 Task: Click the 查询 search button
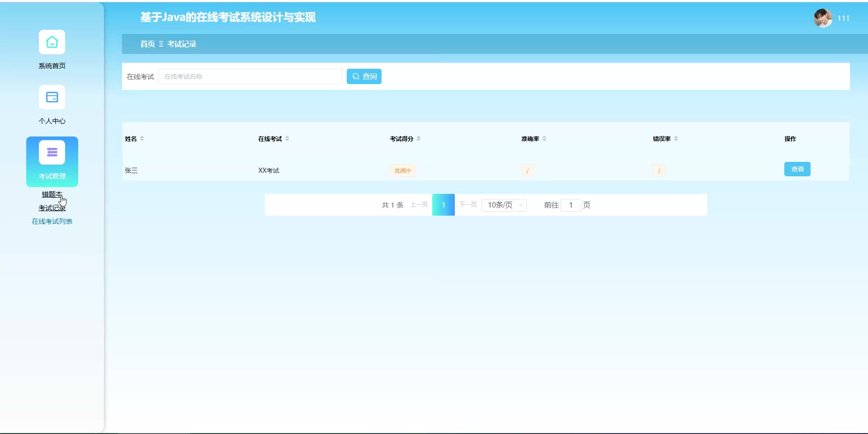click(x=364, y=76)
